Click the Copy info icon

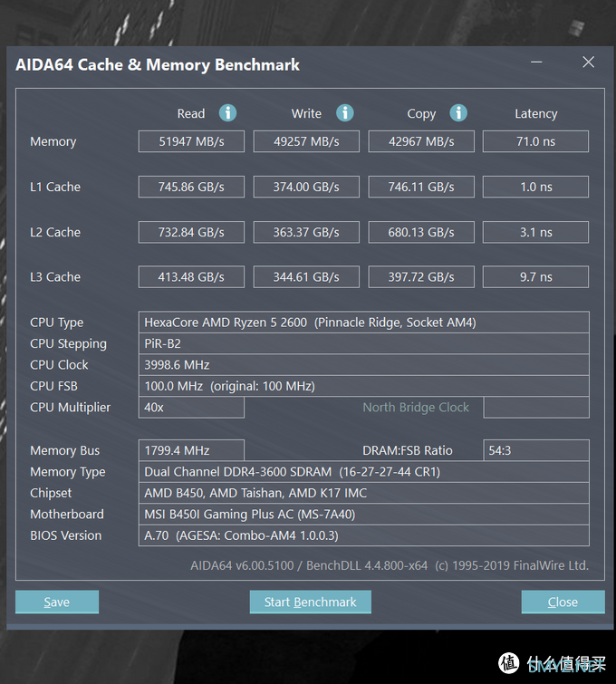click(458, 113)
